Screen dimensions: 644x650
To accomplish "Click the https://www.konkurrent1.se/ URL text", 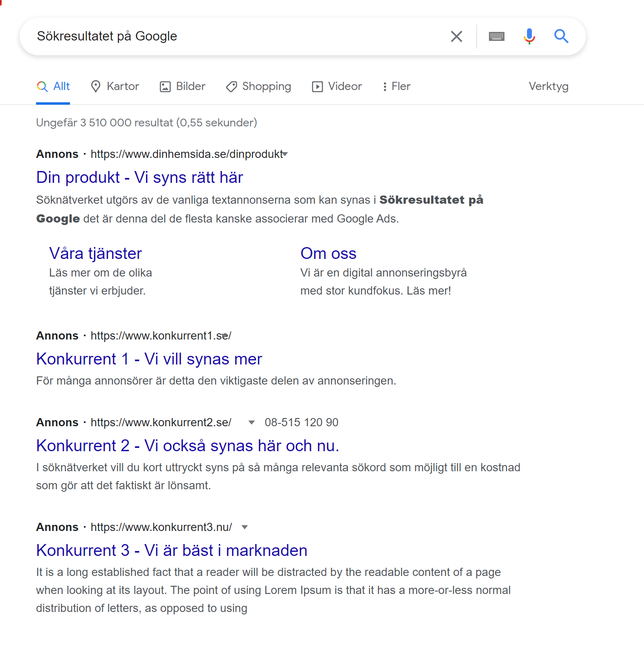I will pyautogui.click(x=161, y=336).
